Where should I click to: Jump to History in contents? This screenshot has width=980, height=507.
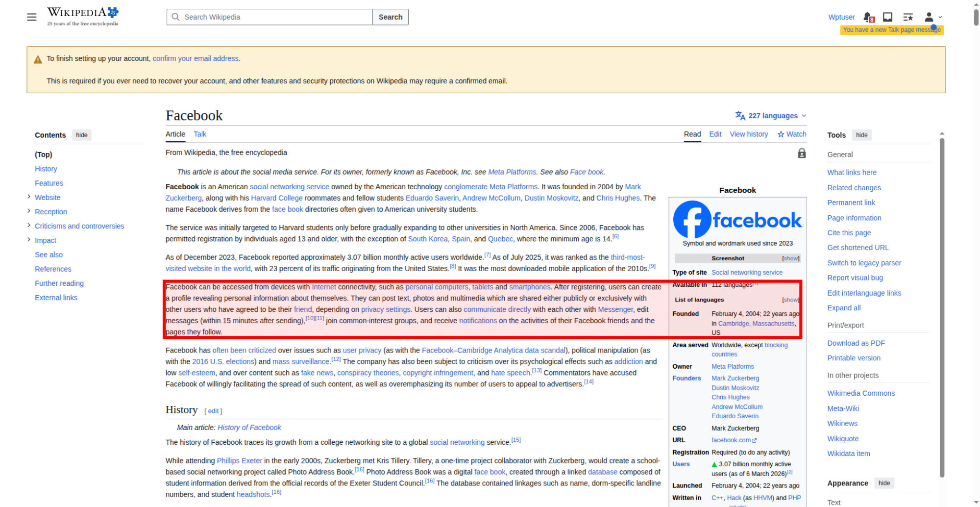point(46,169)
